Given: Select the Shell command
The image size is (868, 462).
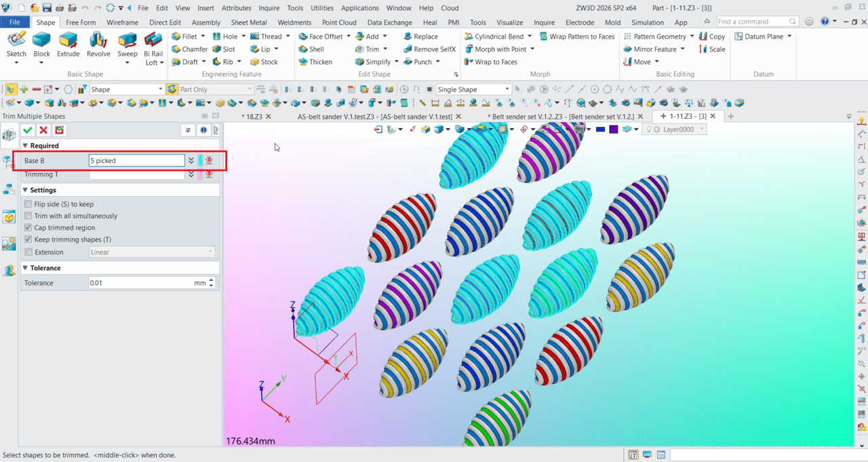Looking at the screenshot, I should [316, 48].
